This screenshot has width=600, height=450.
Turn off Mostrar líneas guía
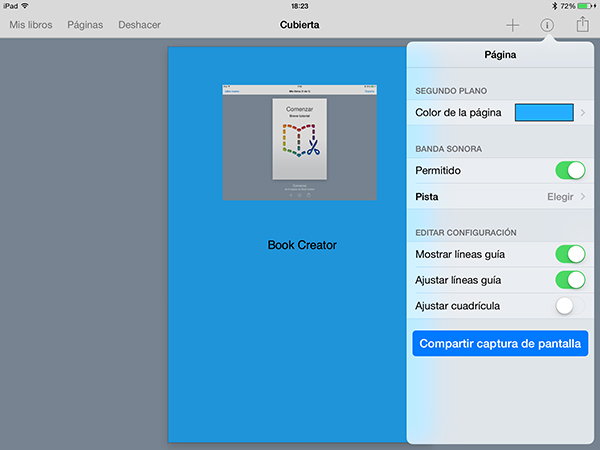point(570,254)
